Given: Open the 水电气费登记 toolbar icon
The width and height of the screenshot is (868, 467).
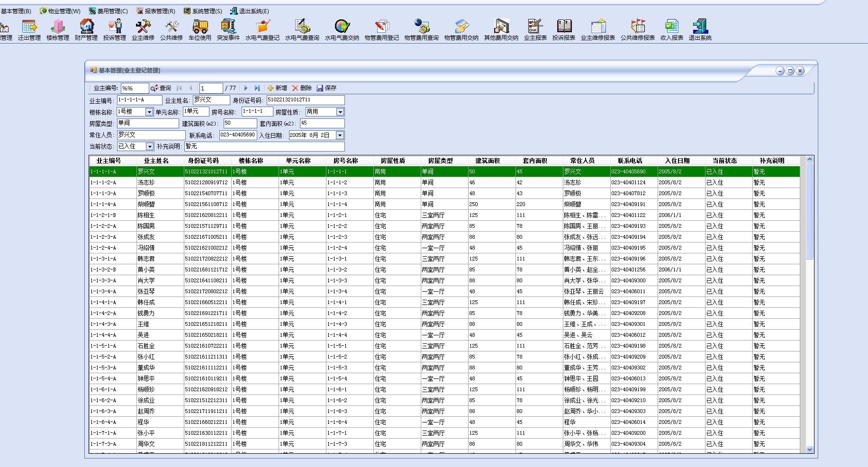Looking at the screenshot, I should (x=262, y=30).
